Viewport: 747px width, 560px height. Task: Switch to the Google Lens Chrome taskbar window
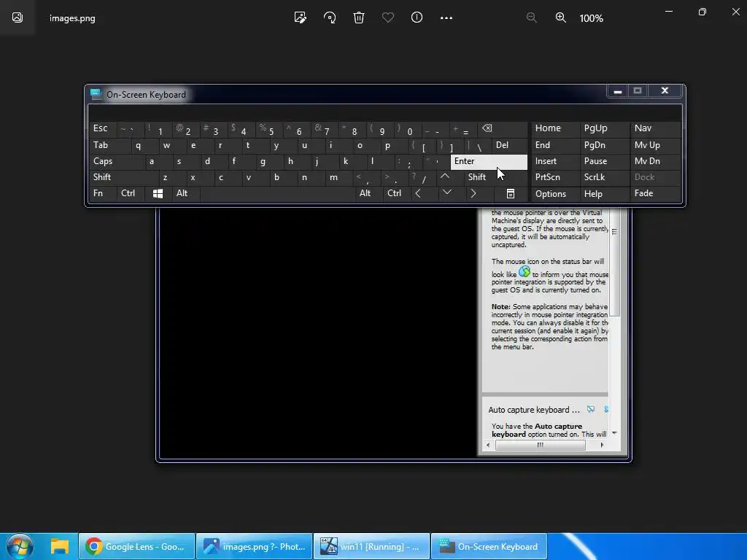136,547
